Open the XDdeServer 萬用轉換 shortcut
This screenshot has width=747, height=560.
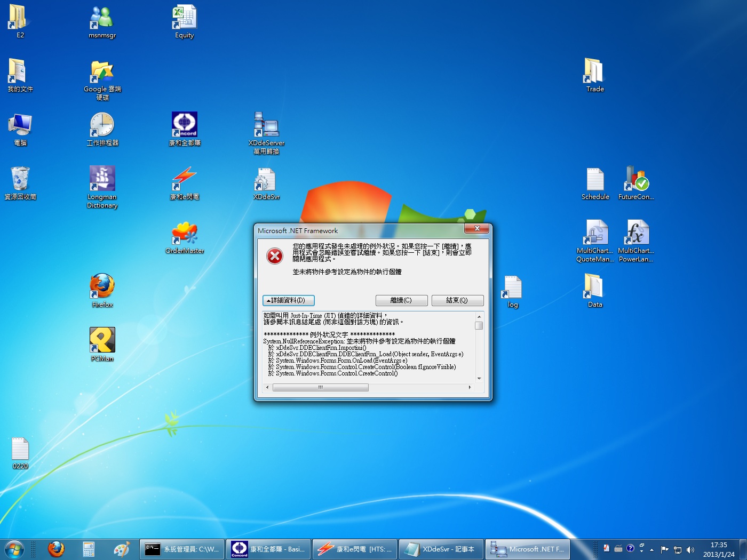tap(266, 133)
